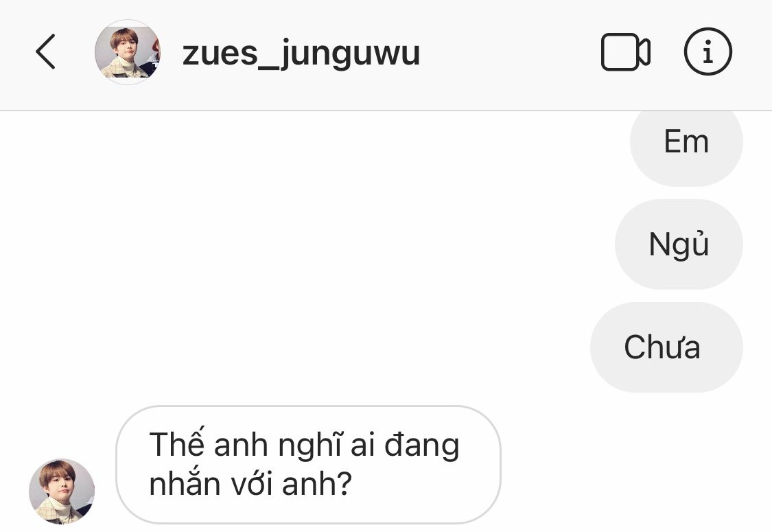
Task: Go back using the left arrow
Action: click(45, 51)
